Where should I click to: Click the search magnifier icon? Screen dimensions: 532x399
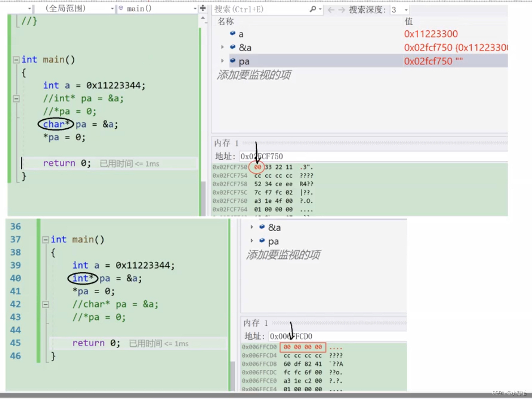(x=313, y=9)
